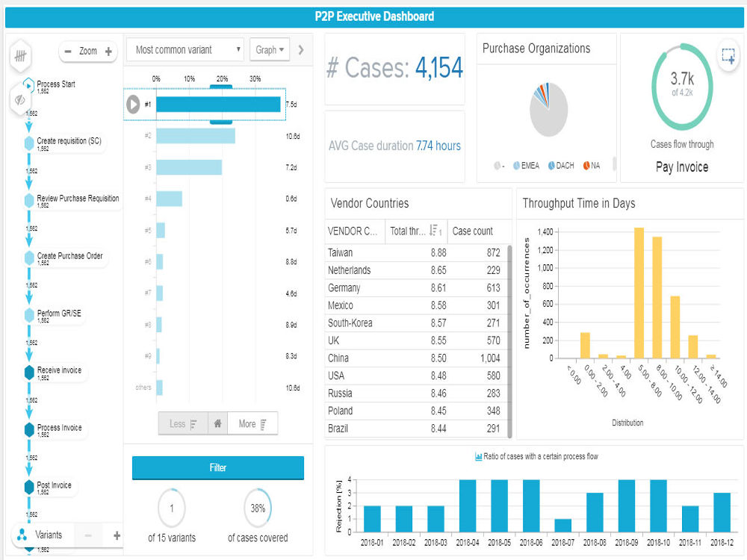This screenshot has height=560, width=747.
Task: Click the 0.00 - 2.00 throughput bar
Action: coord(585,345)
